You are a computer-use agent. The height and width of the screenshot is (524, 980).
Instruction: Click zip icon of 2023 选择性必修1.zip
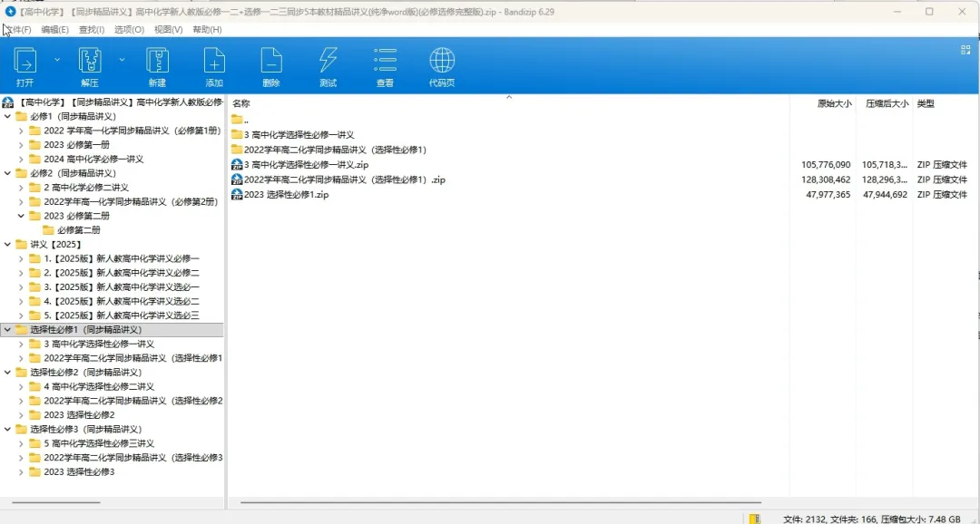tap(237, 195)
